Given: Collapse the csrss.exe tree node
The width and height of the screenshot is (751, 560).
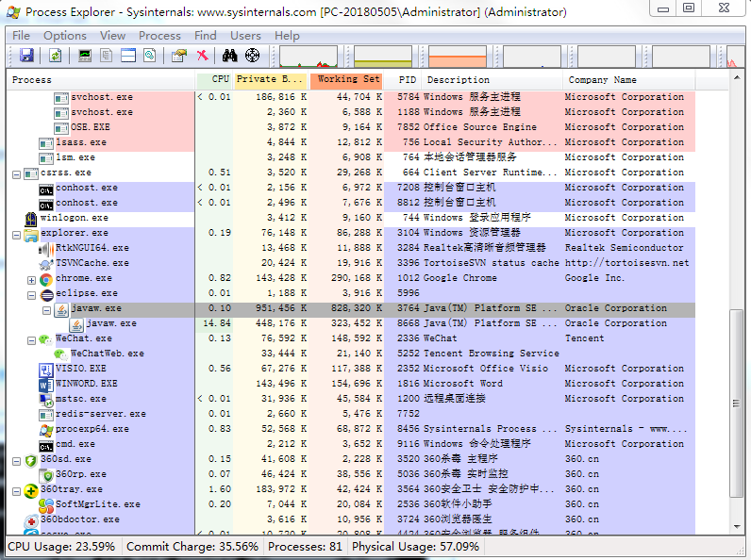Looking at the screenshot, I should [x=16, y=174].
